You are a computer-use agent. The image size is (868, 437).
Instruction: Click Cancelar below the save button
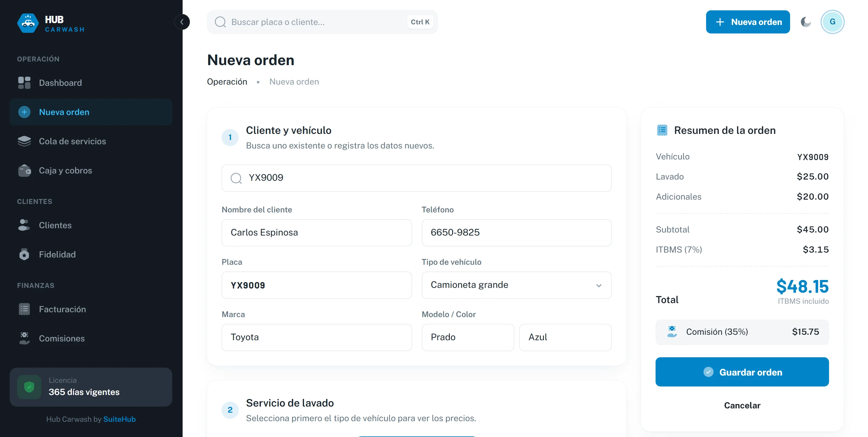point(742,406)
